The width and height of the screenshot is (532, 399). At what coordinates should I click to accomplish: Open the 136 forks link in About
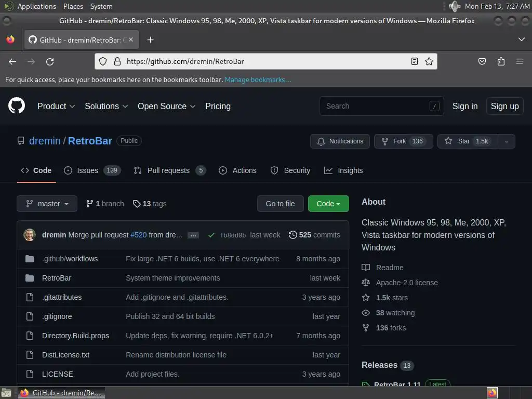coord(384,328)
